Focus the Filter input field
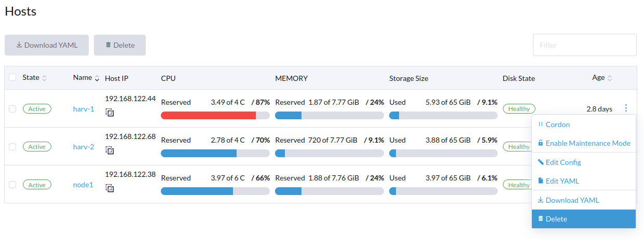The height and width of the screenshot is (250, 644). (585, 45)
